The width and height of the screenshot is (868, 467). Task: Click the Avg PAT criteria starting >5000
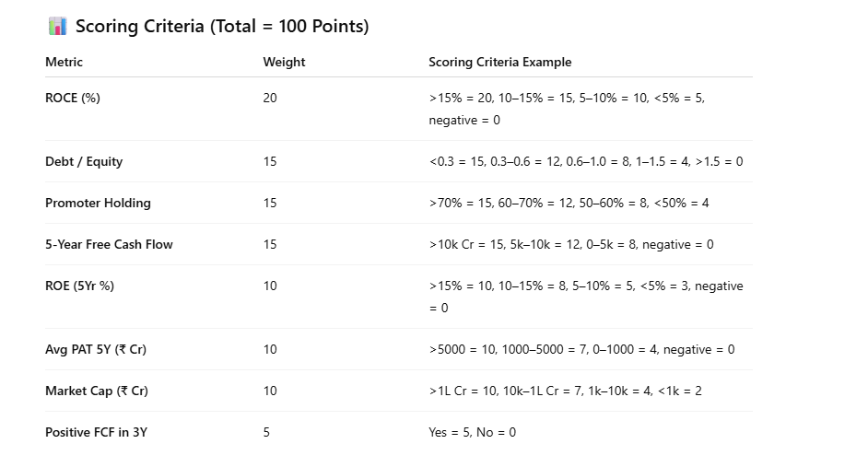[x=581, y=349]
